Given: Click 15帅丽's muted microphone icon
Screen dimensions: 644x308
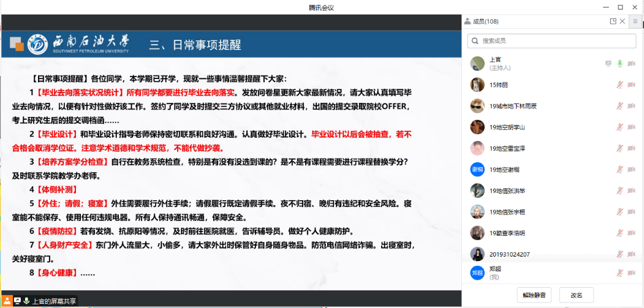Looking at the screenshot, I should coord(620,85).
